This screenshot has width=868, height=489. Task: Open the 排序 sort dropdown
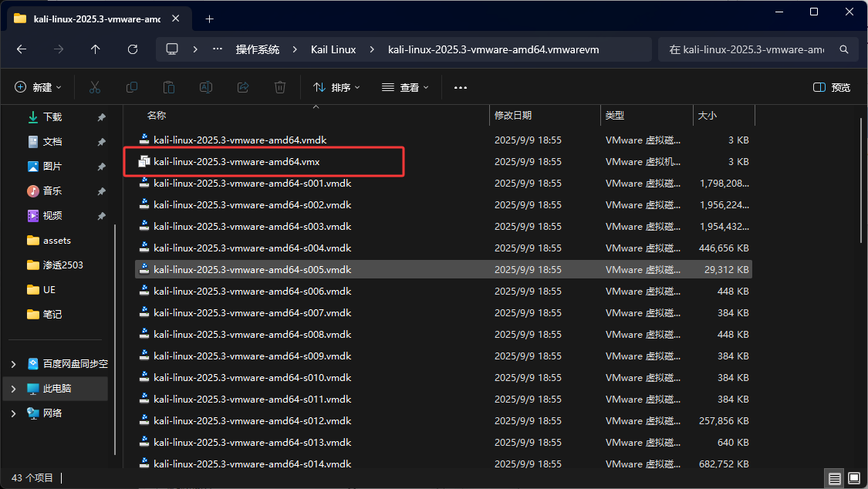[336, 87]
